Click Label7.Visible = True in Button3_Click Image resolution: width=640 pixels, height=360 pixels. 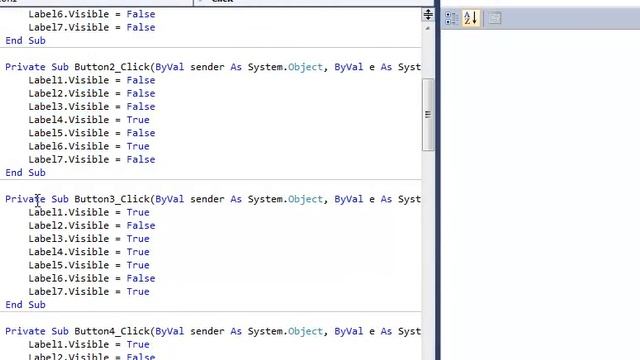89,292
